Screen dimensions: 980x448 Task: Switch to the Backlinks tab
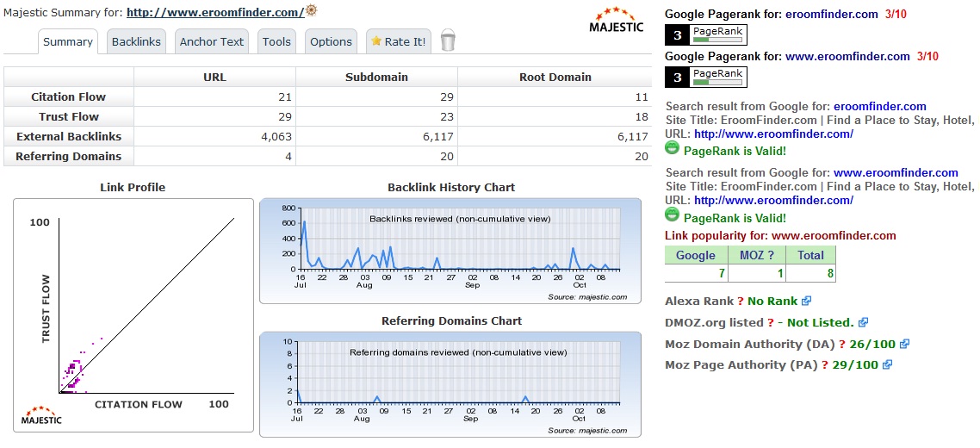point(136,42)
